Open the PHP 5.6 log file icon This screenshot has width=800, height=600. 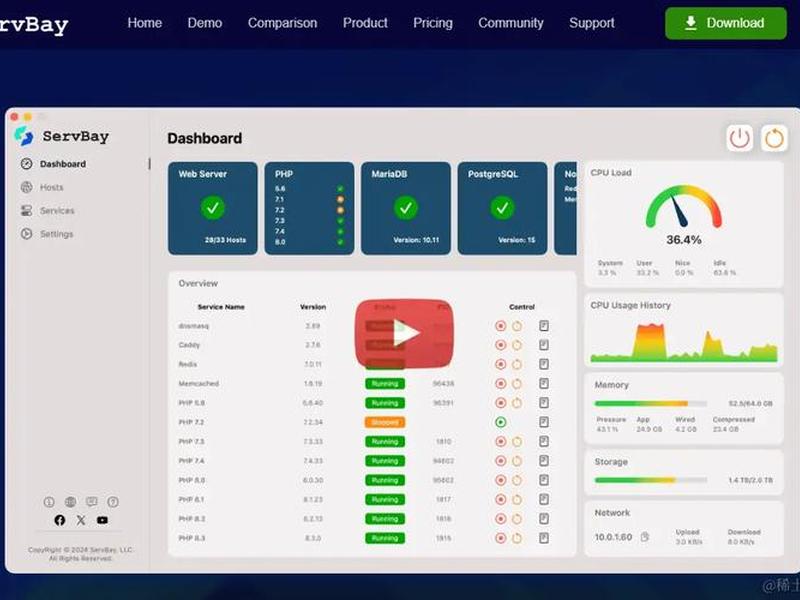click(x=544, y=403)
